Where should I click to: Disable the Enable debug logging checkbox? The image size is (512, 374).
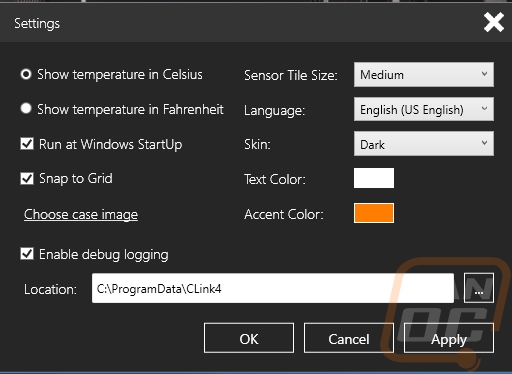coord(27,254)
